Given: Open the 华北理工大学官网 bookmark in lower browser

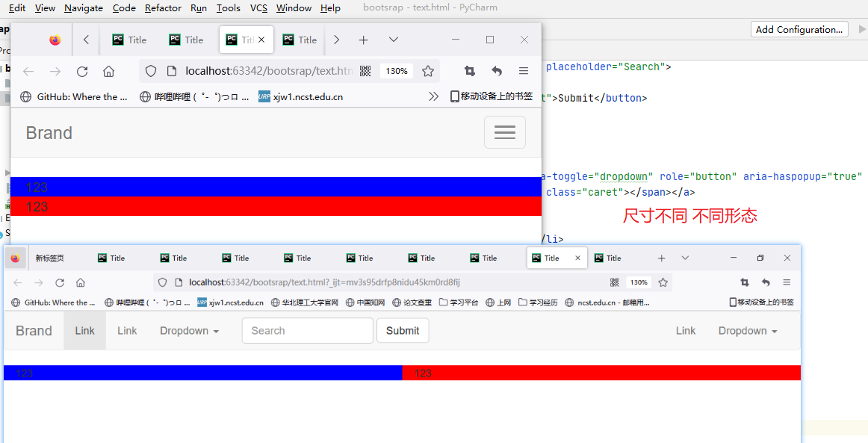Looking at the screenshot, I should click(305, 303).
